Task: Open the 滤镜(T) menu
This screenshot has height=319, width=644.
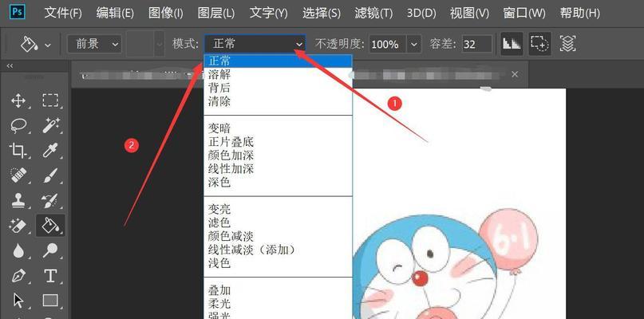Action: point(373,13)
